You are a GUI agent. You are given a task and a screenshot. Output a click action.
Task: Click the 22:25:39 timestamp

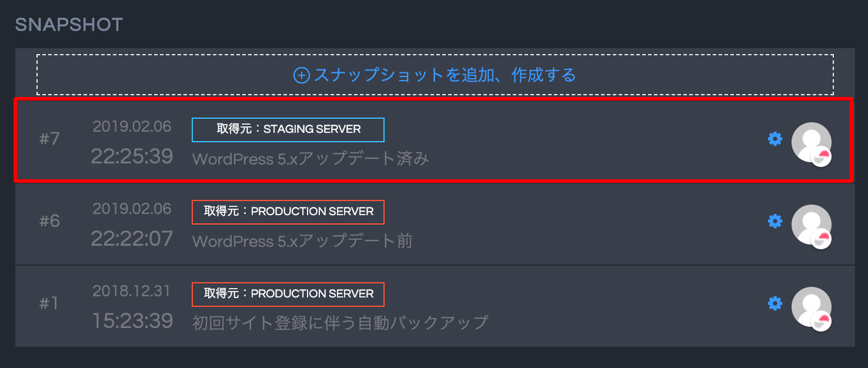pos(132,156)
